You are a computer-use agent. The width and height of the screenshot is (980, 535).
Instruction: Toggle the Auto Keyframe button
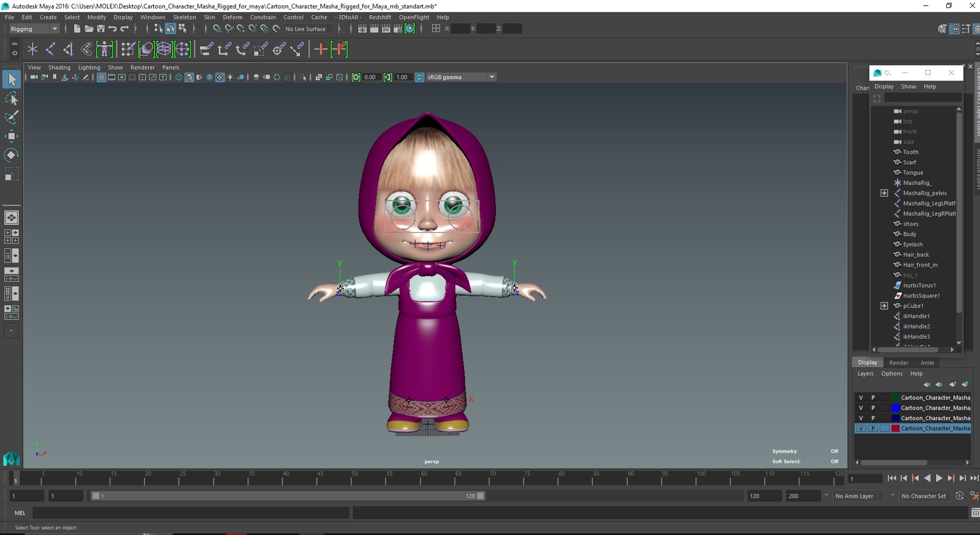(960, 496)
